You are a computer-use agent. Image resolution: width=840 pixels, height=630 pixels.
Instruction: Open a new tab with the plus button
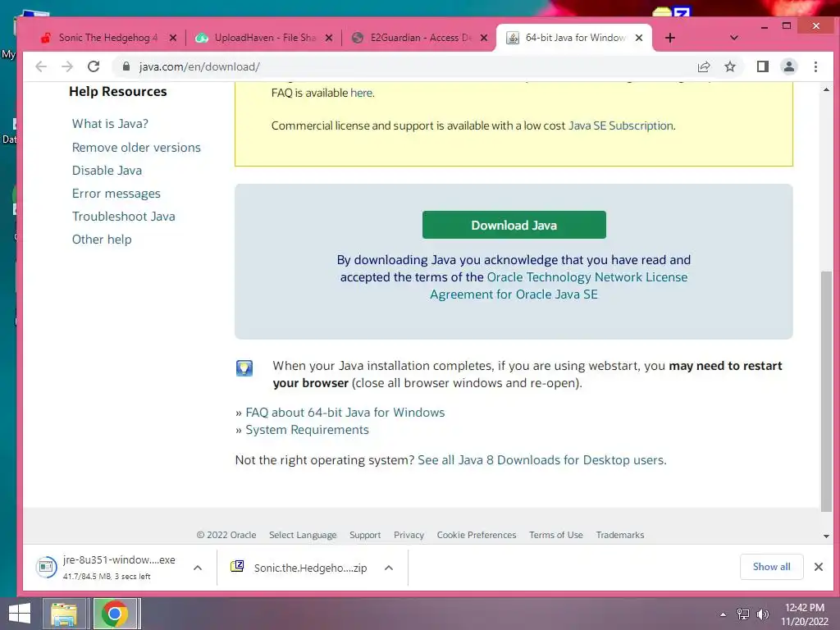click(x=669, y=38)
